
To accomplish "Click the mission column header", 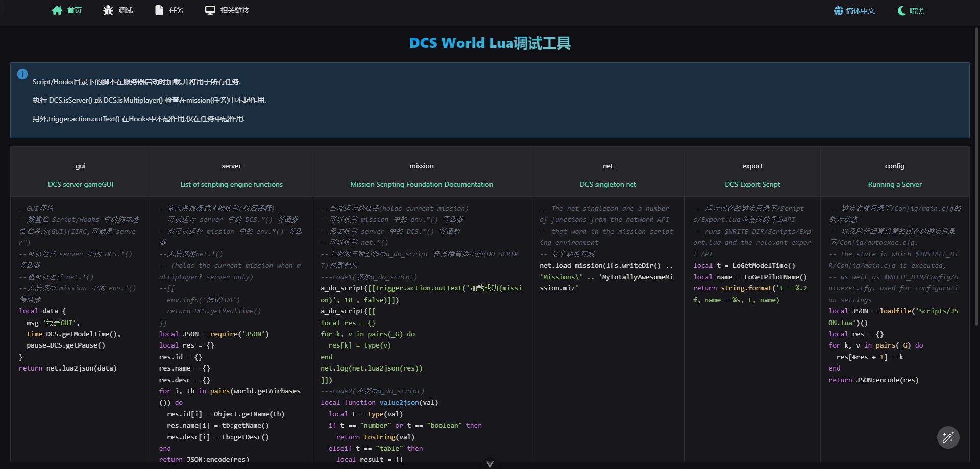I will (422, 166).
